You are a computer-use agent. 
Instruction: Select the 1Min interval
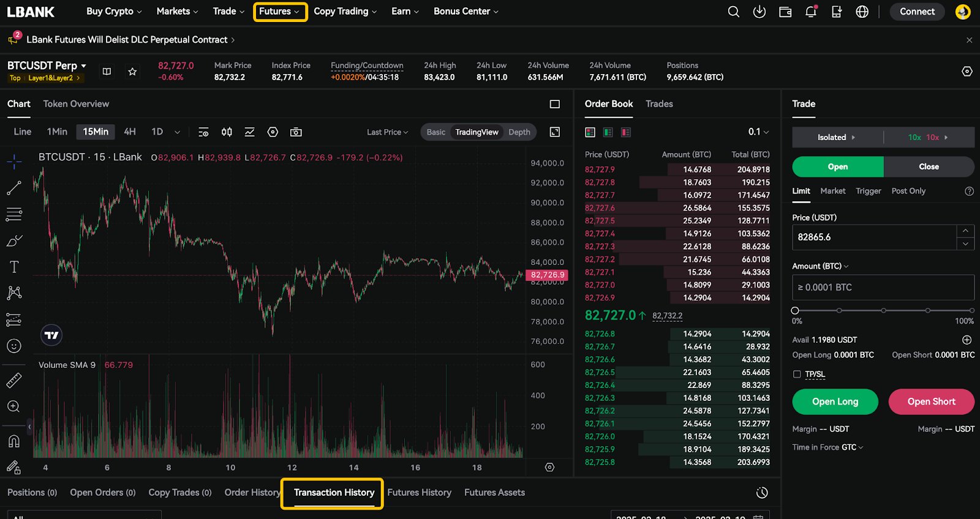(57, 132)
